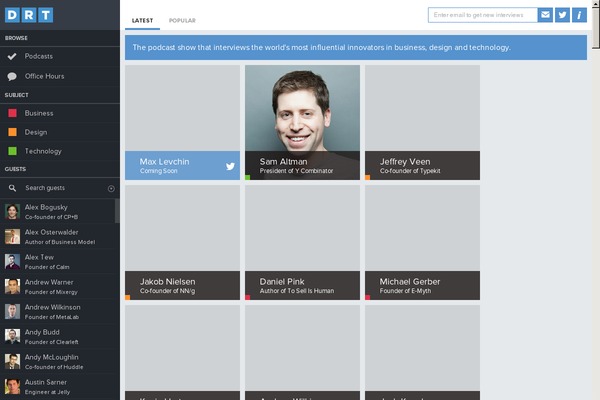
Task: Click Alex Bogusky's avatar
Action: [12, 212]
